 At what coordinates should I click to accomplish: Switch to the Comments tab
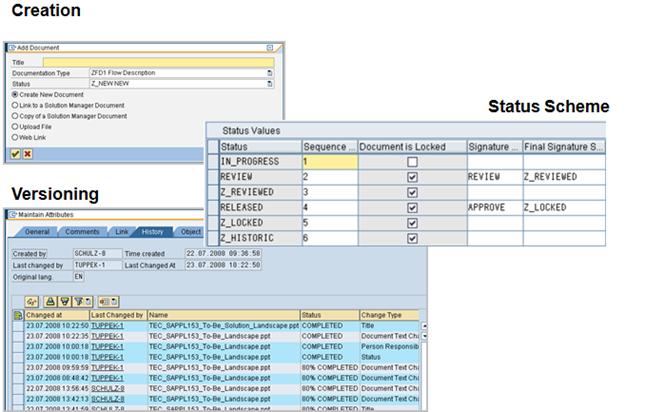tap(82, 232)
